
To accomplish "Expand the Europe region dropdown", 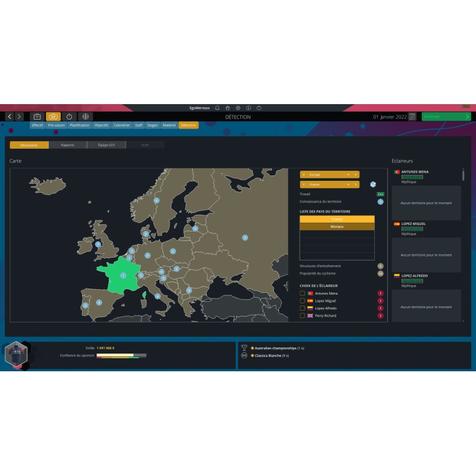I will pyautogui.click(x=330, y=174).
